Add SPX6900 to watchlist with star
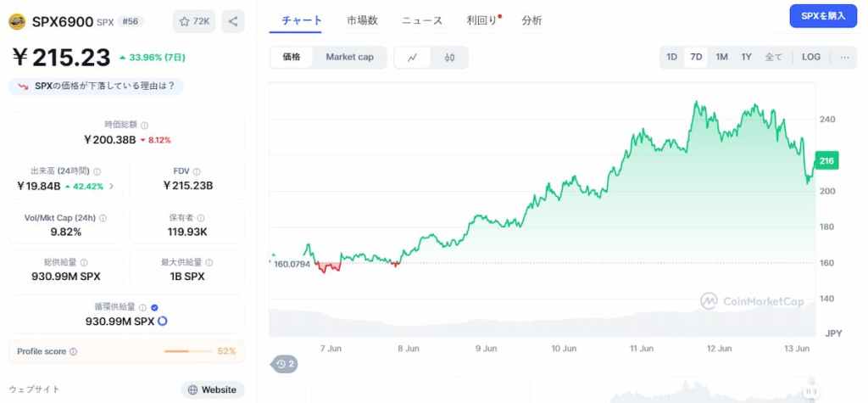 pos(194,21)
